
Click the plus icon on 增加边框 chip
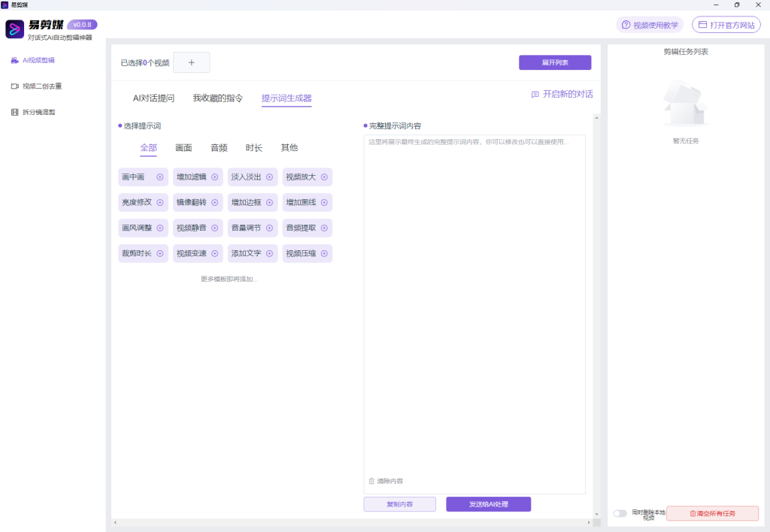pyautogui.click(x=270, y=203)
